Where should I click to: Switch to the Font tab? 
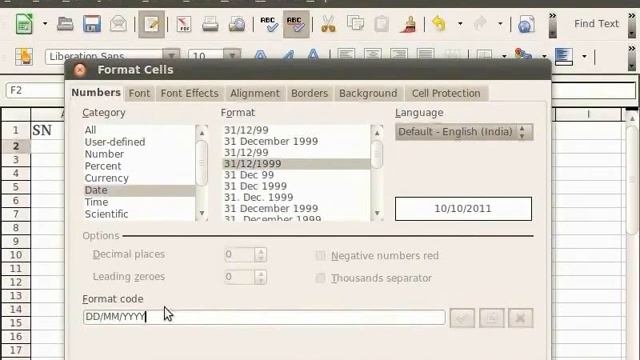tap(139, 93)
